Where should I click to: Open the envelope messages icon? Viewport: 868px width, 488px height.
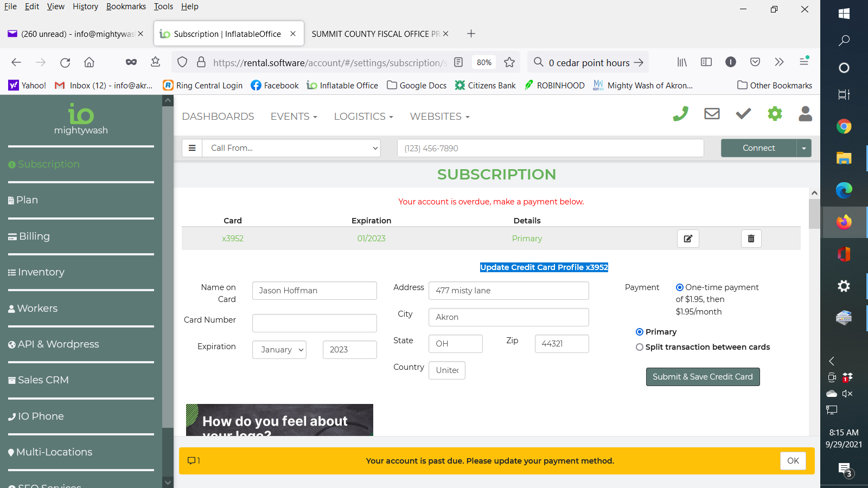pos(712,114)
